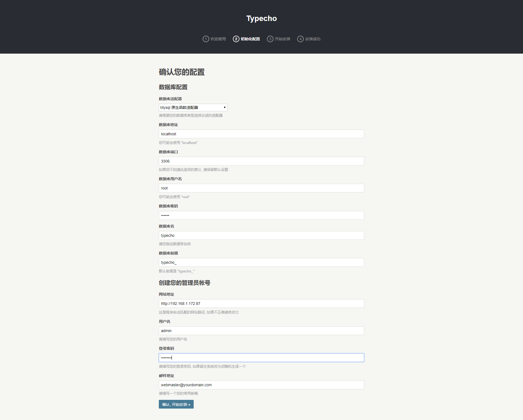Focus the database address field containing localhost
Image resolution: width=523 pixels, height=420 pixels.
point(261,134)
